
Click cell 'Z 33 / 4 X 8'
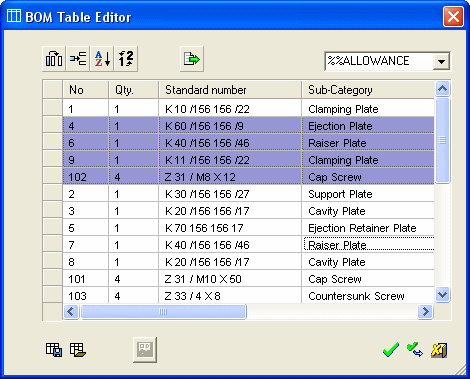pyautogui.click(x=230, y=296)
